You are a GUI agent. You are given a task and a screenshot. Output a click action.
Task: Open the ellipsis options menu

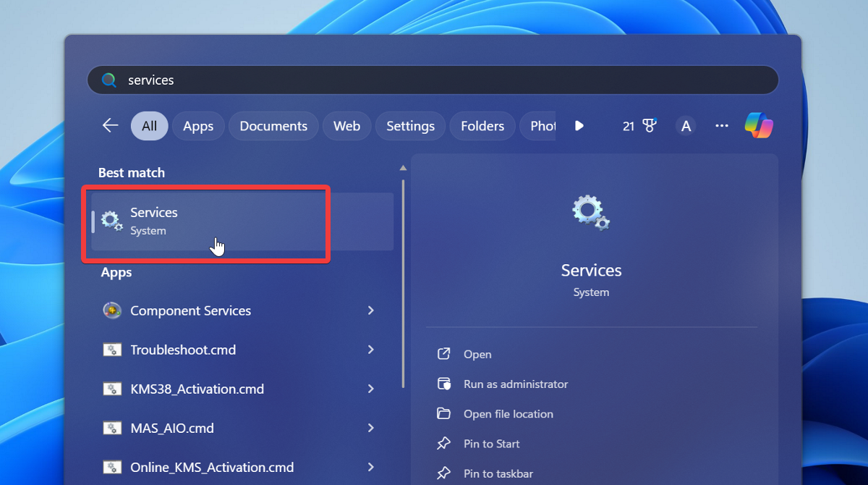(721, 125)
